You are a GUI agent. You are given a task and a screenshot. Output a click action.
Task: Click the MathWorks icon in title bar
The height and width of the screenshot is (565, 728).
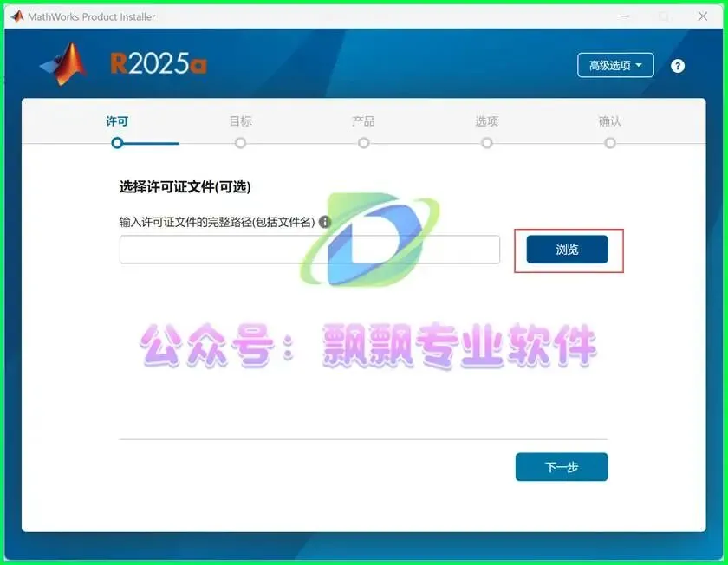[x=17, y=16]
